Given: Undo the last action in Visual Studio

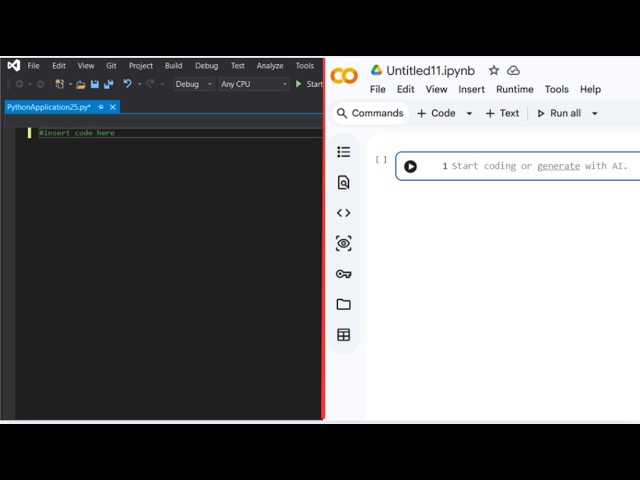Looking at the screenshot, I should (x=127, y=84).
